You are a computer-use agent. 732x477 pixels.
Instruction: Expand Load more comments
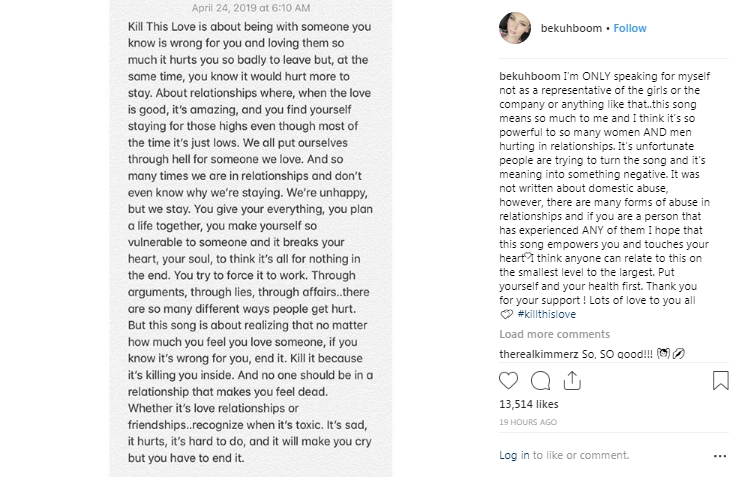(x=554, y=334)
